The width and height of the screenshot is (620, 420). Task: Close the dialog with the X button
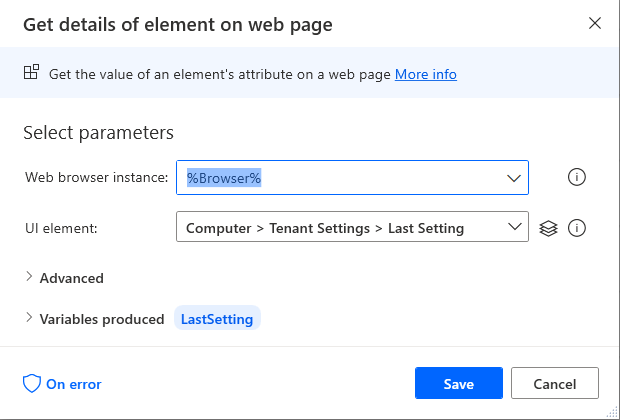tap(595, 23)
